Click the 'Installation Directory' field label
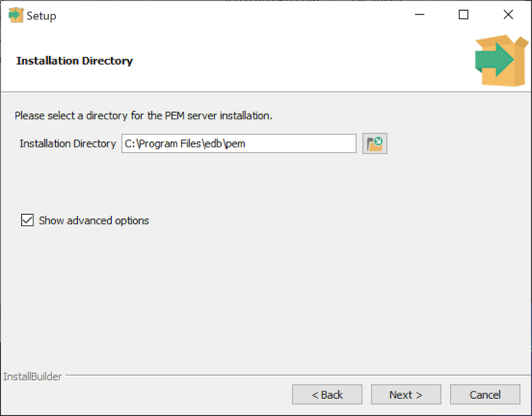 [68, 144]
